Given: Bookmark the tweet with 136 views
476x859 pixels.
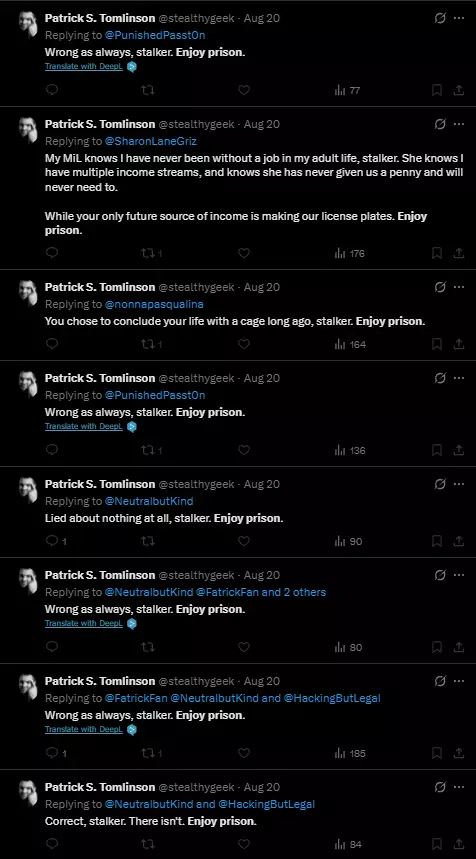Looking at the screenshot, I should 437,451.
